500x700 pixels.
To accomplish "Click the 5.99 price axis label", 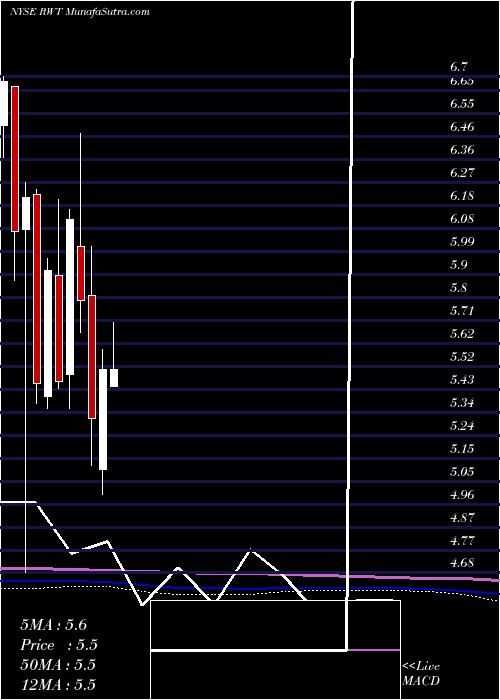I will 461,242.
